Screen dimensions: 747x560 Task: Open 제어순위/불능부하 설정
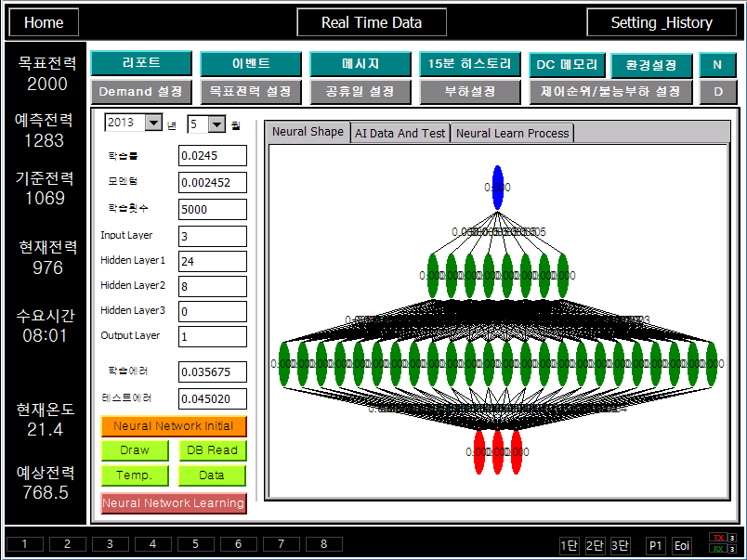(x=610, y=92)
